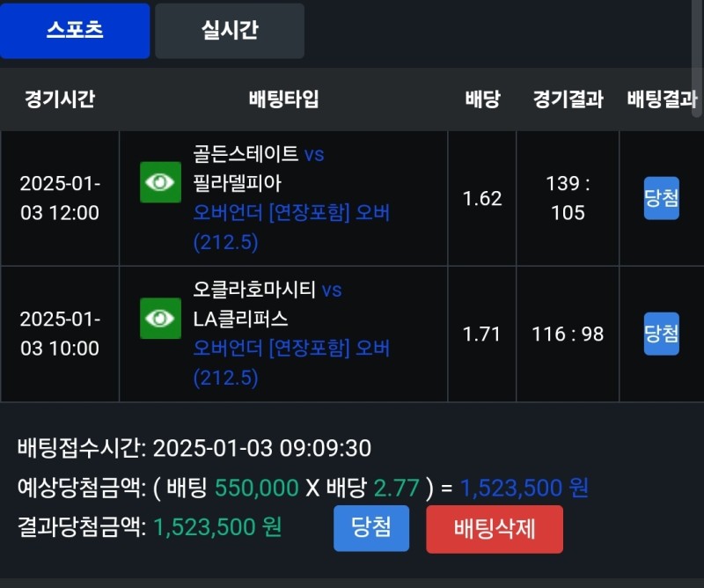Click the eye icon for Golden State game
The image size is (704, 588).
pyautogui.click(x=160, y=182)
